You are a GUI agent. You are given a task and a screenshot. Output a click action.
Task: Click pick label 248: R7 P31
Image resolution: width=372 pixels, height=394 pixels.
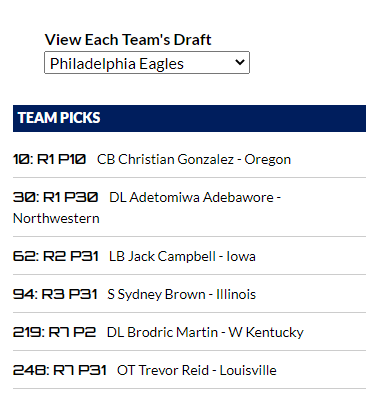pos(60,370)
